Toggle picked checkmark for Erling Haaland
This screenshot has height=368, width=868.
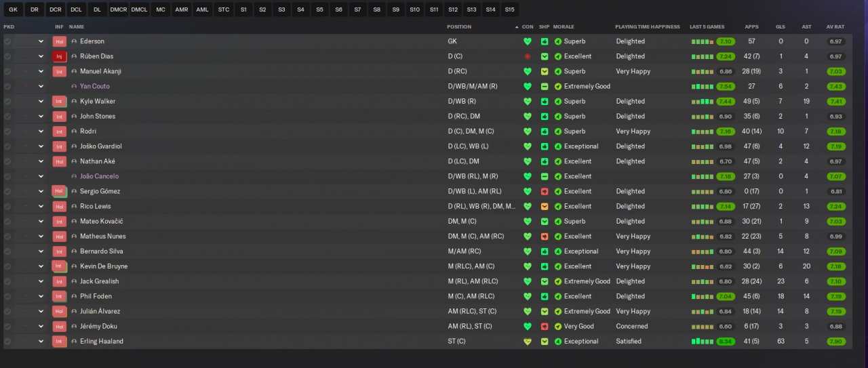pos(7,342)
